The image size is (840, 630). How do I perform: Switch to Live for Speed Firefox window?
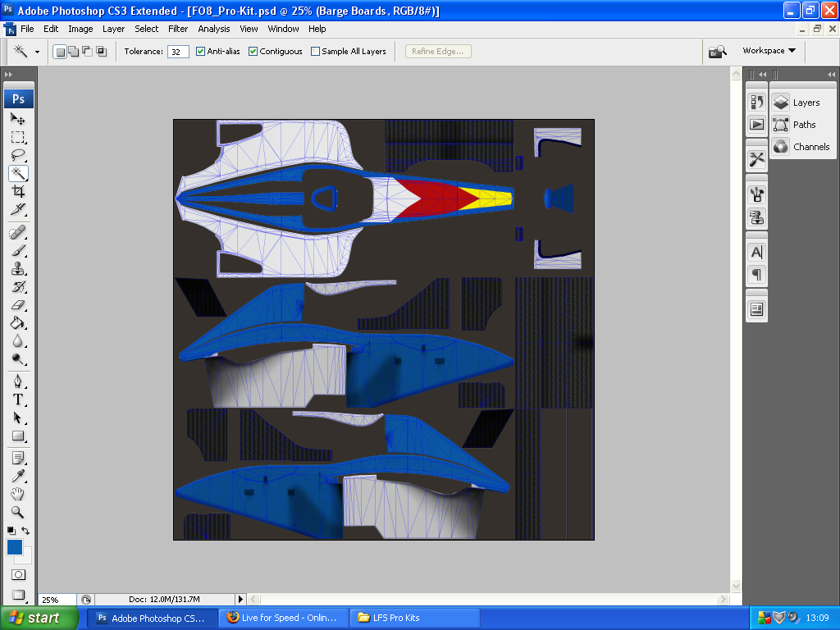coord(283,618)
